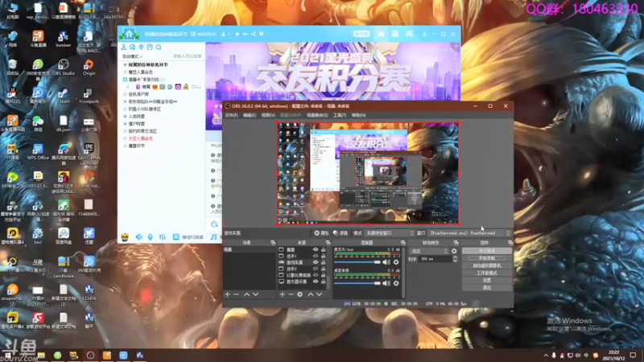Pop out the Scenes dock panel
This screenshot has width=644, height=362.
pyautogui.click(x=273, y=243)
